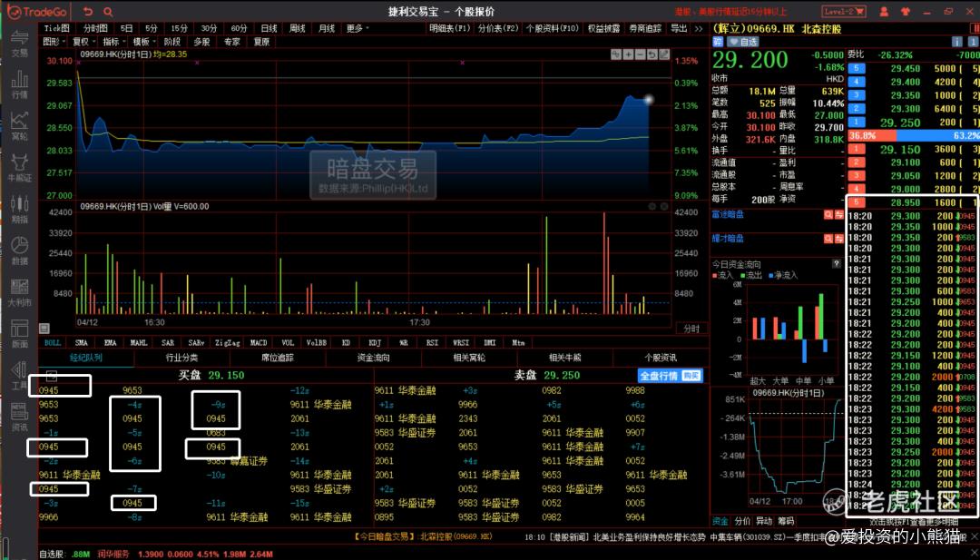Open the 期指 futures index sidebar icon
The height and width of the screenshot is (560, 980).
20,210
